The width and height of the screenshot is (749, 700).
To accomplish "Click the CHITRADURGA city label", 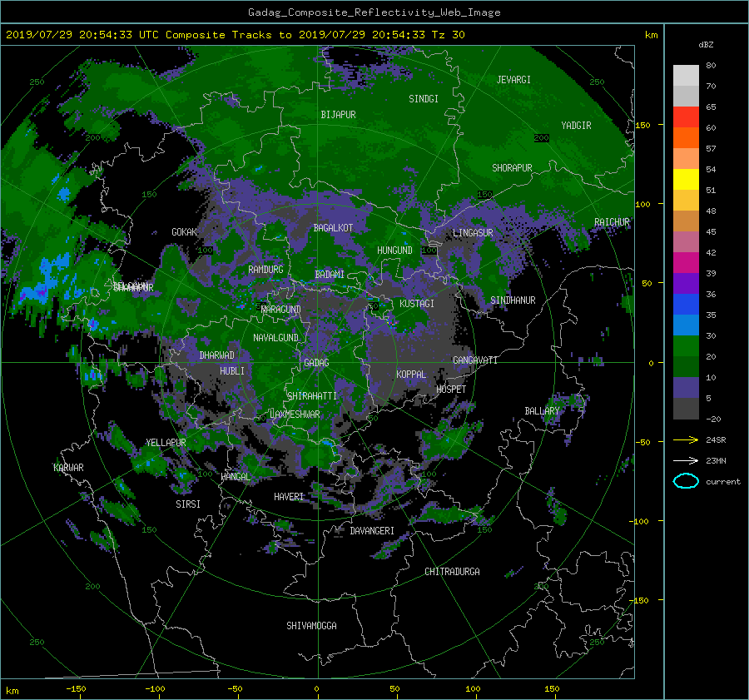I will coord(453,572).
